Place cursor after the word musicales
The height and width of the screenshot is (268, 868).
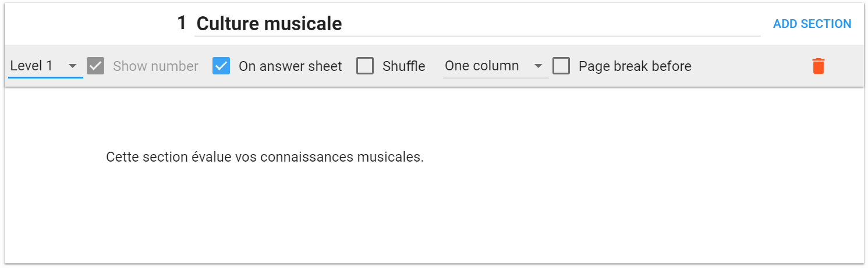pyautogui.click(x=424, y=157)
